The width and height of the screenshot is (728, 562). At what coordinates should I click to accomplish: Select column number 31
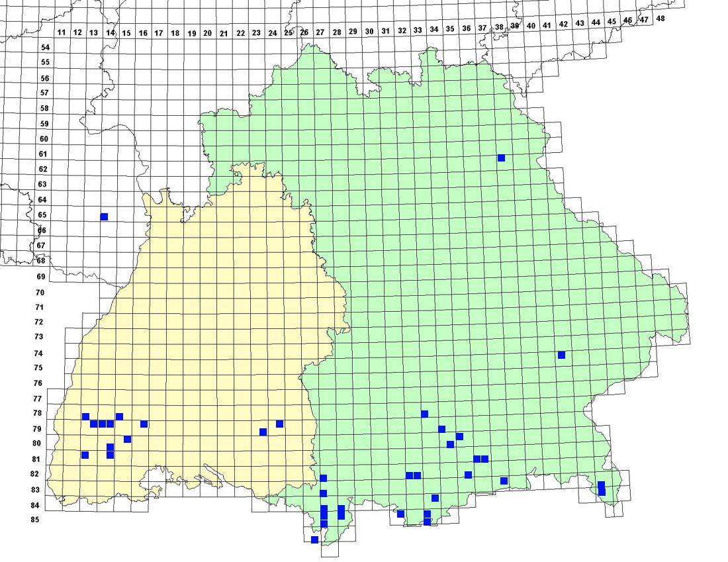pos(385,31)
